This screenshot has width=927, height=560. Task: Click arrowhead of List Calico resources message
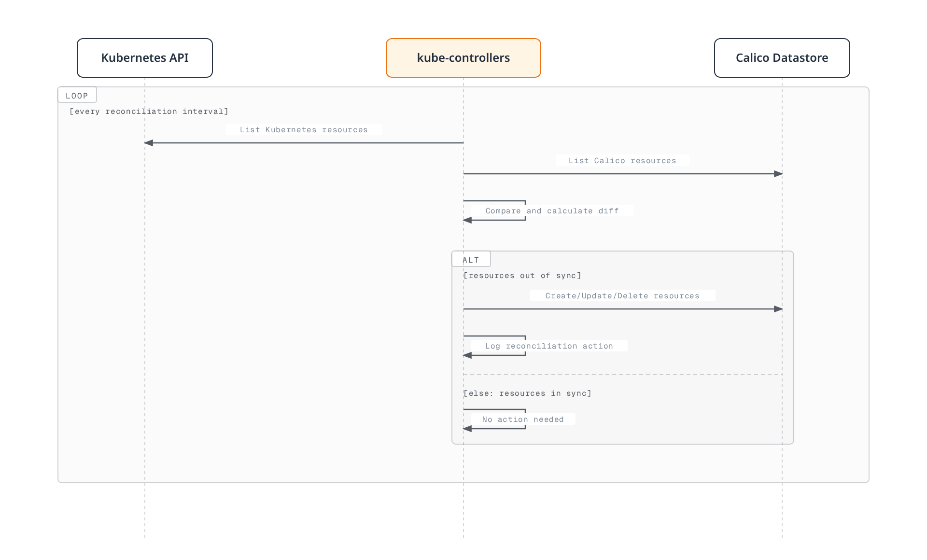pos(778,174)
